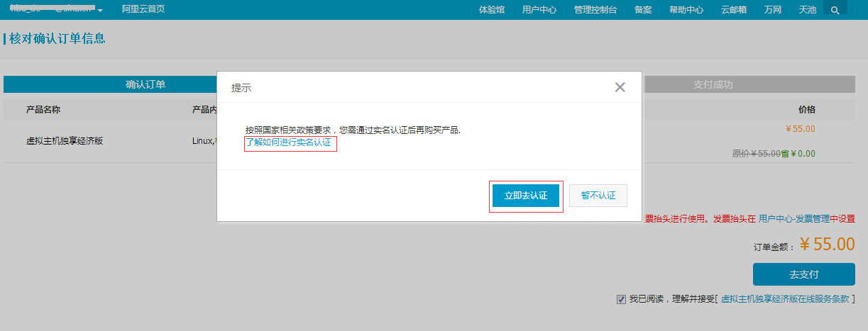Viewport: 868px width, 331px height.
Task: Open 体验馆 from top navigation
Action: 492,10
